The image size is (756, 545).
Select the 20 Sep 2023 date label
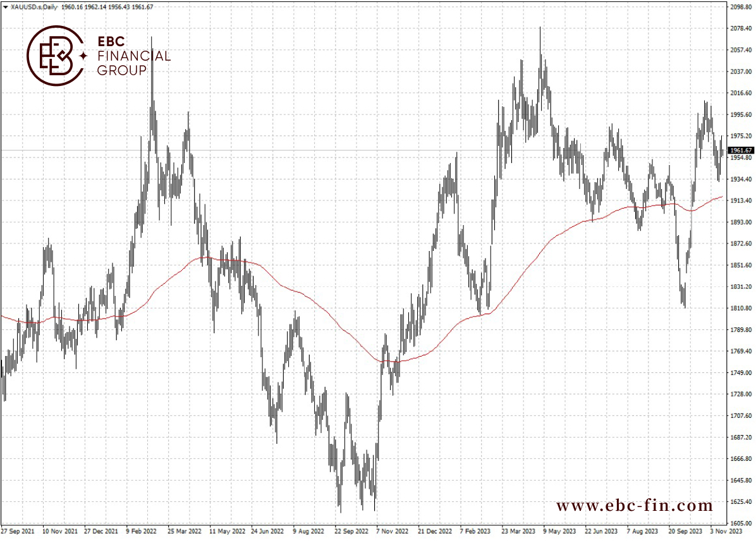click(685, 532)
